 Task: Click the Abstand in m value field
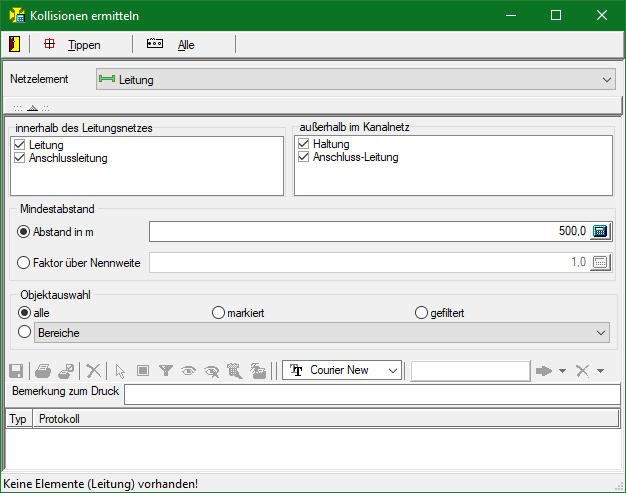[368, 232]
